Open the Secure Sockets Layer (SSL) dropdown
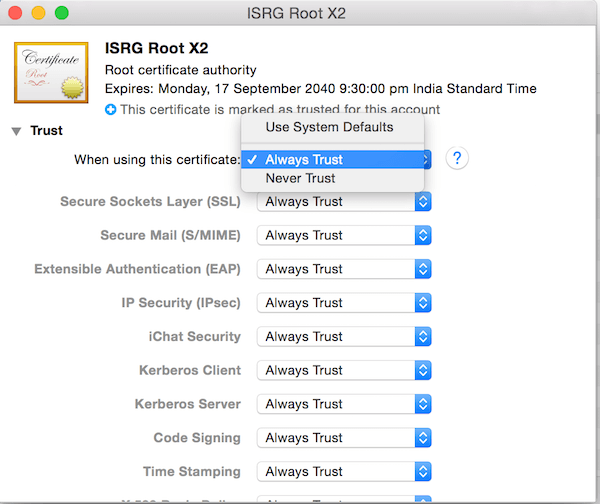Screen dimensions: 600x504 coord(344,202)
